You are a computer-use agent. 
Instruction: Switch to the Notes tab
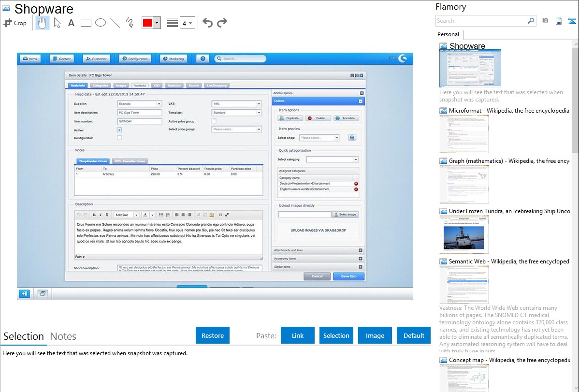point(63,336)
